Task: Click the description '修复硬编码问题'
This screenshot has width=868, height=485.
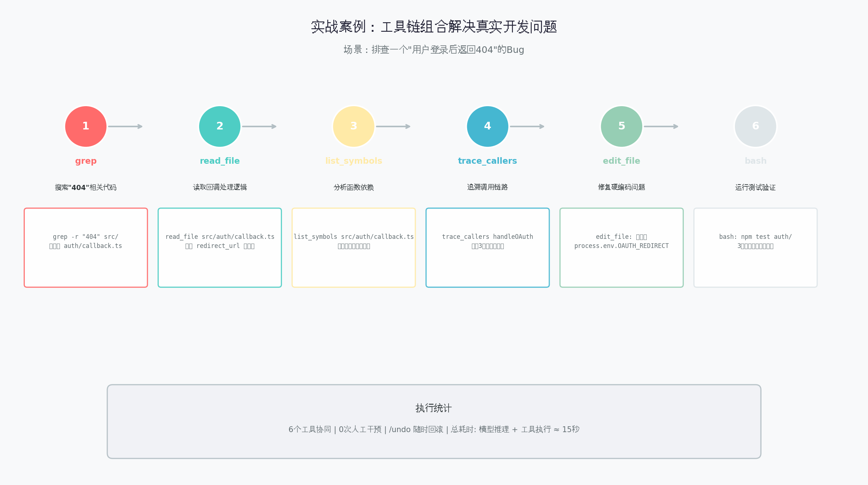Action: 621,187
